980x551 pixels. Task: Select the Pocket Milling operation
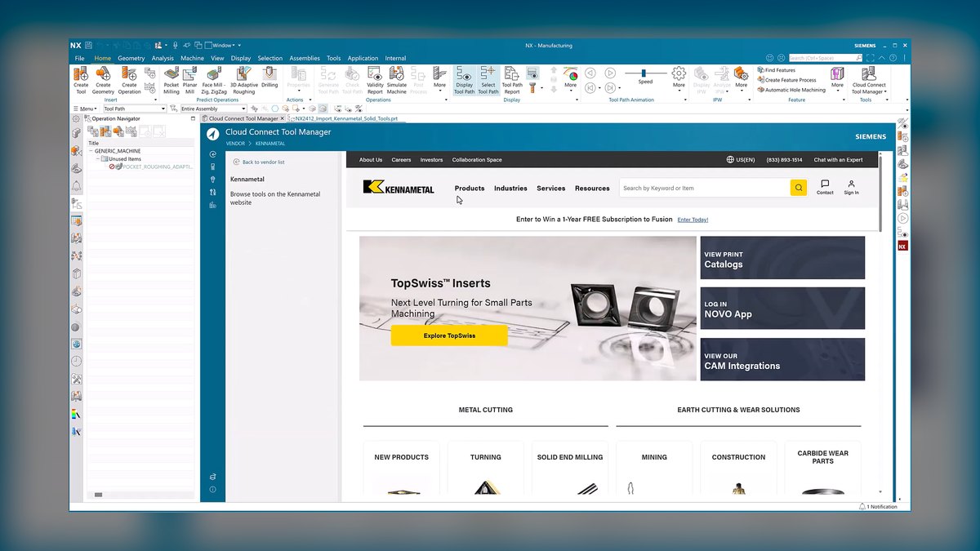tap(171, 80)
